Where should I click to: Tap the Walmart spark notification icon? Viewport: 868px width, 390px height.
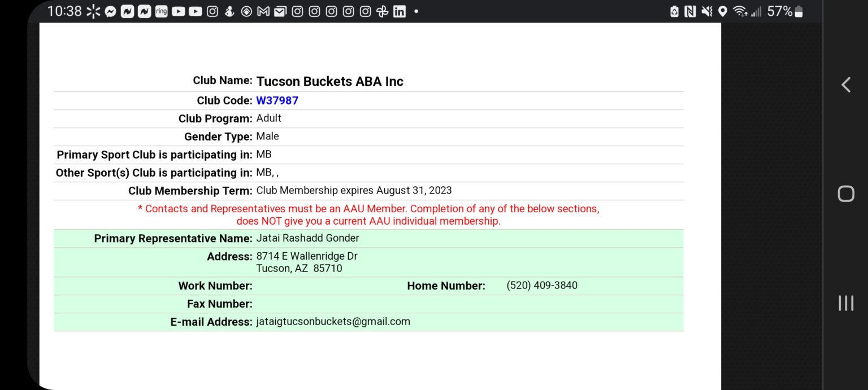[93, 11]
